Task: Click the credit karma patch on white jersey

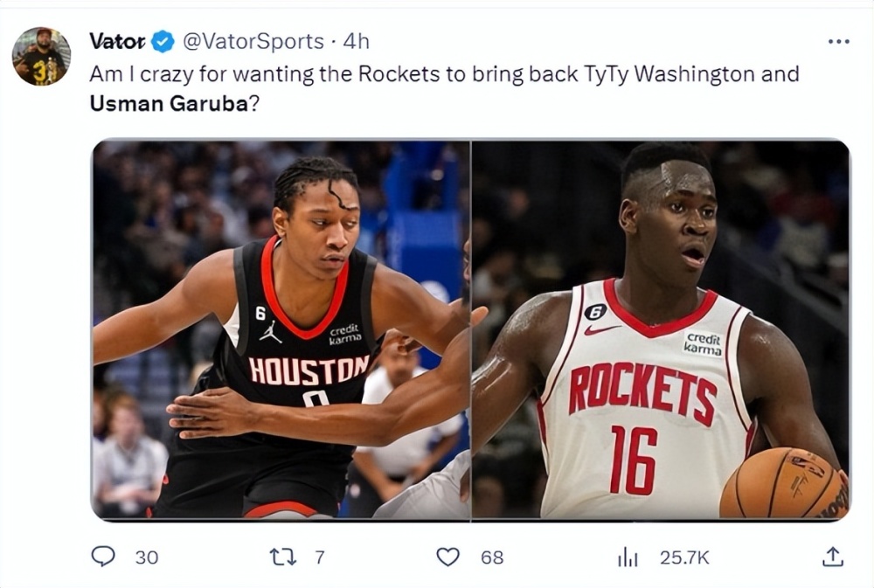Action: (703, 342)
